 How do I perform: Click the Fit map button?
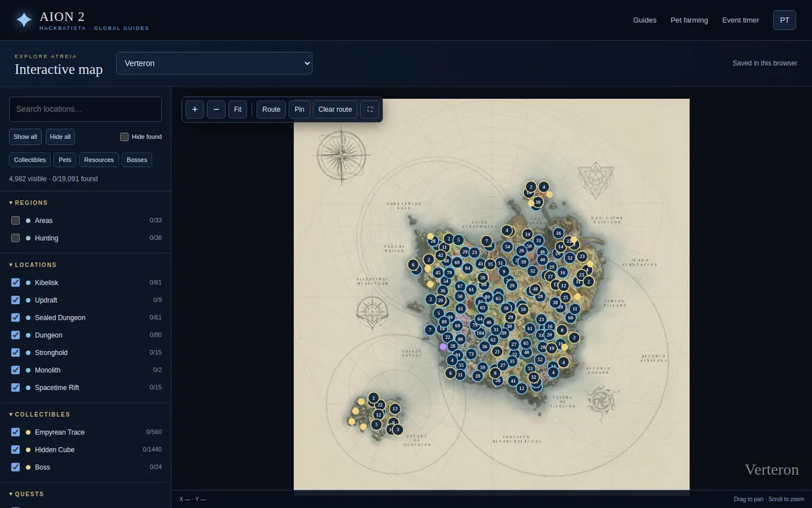point(238,109)
